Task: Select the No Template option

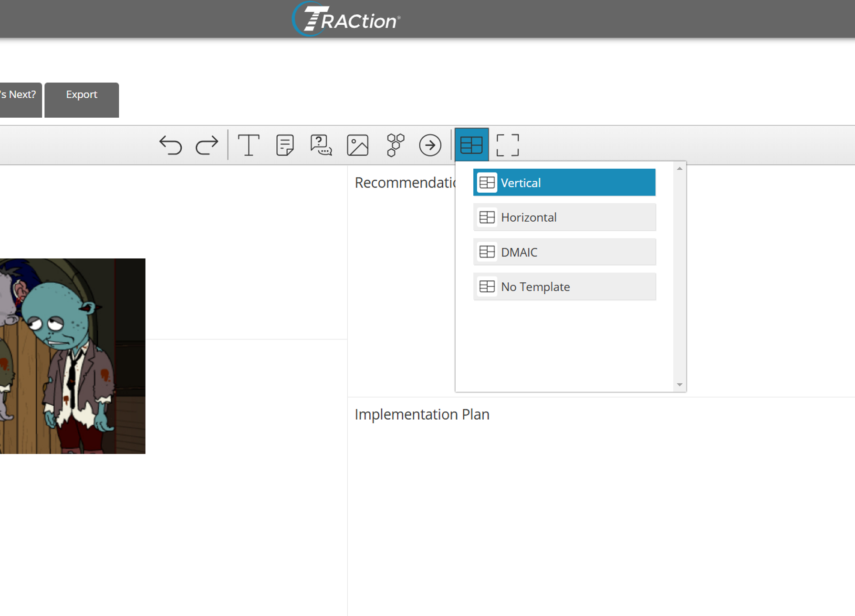Action: tap(564, 287)
